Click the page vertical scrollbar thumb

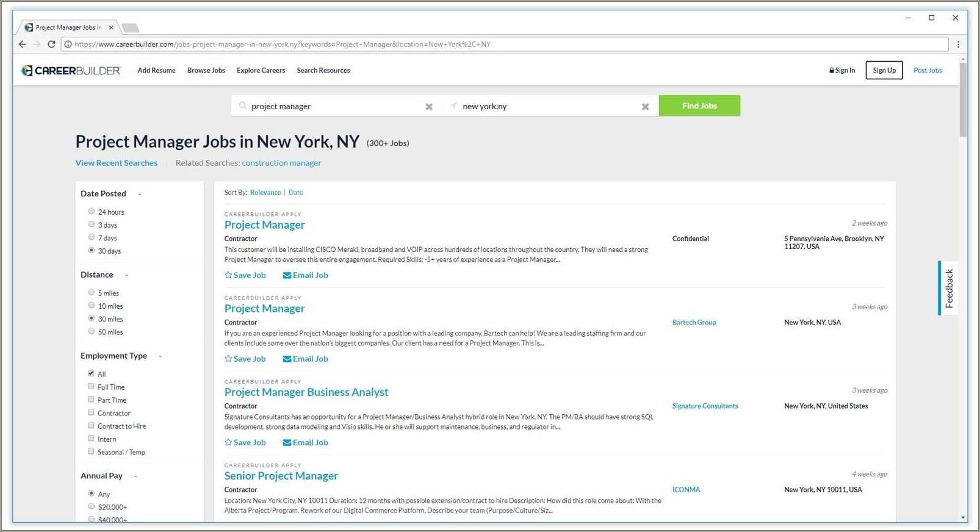[x=963, y=99]
